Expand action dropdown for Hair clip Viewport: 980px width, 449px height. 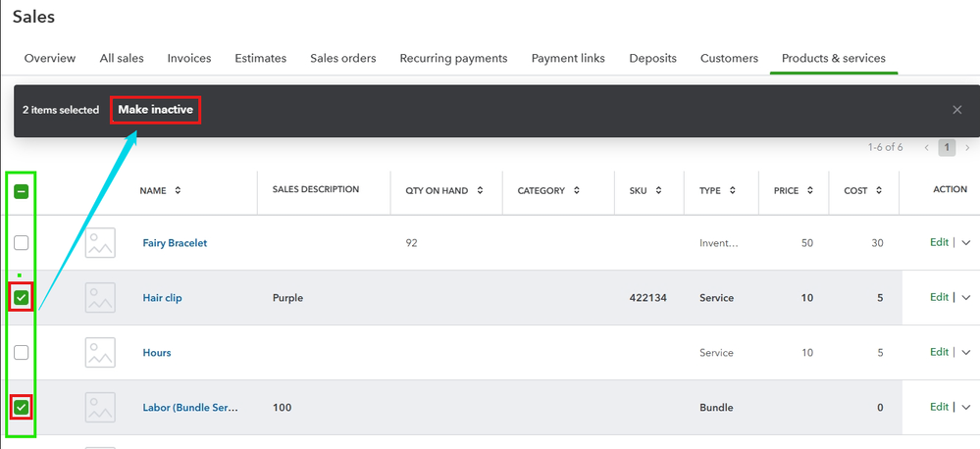966,298
